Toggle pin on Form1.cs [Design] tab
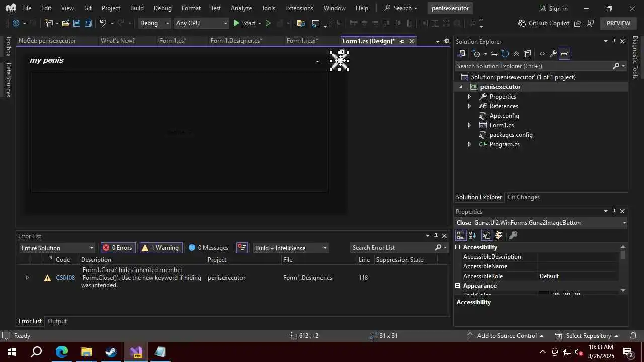The height and width of the screenshot is (362, 644). click(402, 41)
